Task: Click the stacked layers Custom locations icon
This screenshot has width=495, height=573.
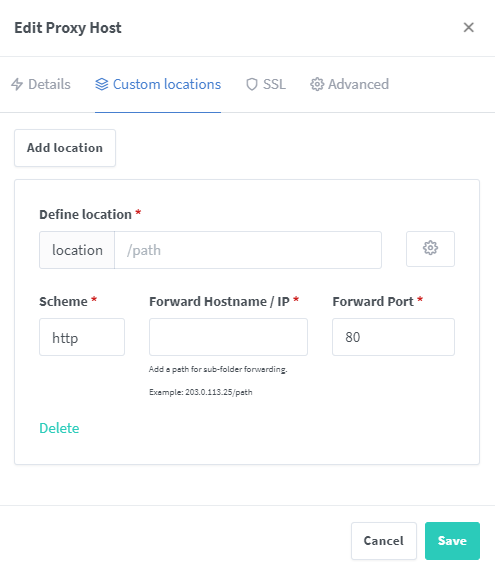Action: point(102,84)
